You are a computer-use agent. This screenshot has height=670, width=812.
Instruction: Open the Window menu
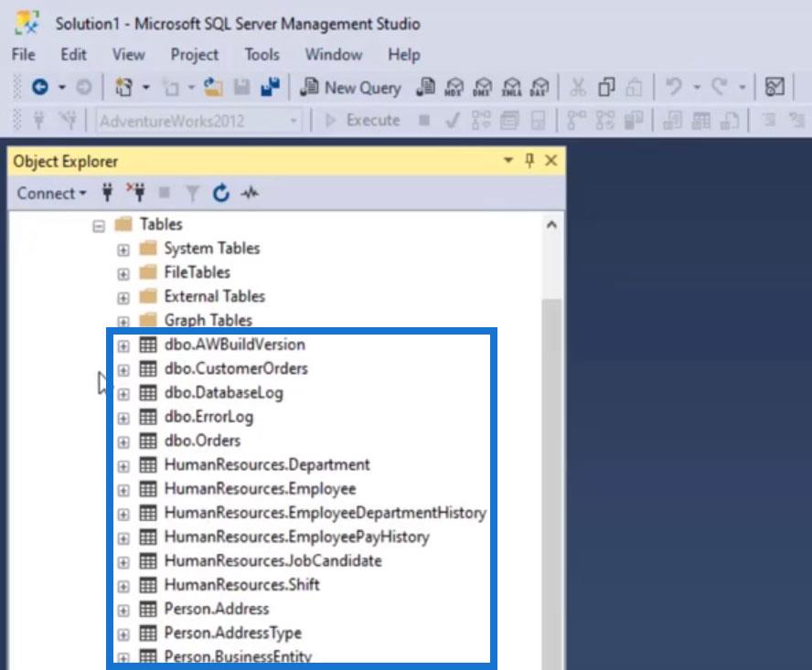(334, 54)
